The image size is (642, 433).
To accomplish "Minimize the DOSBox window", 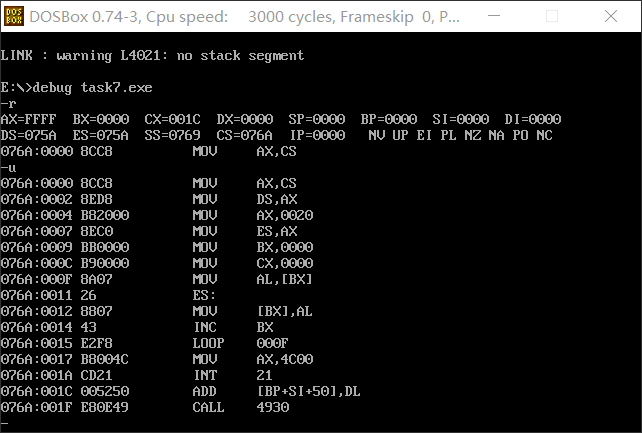I will pyautogui.click(x=494, y=16).
